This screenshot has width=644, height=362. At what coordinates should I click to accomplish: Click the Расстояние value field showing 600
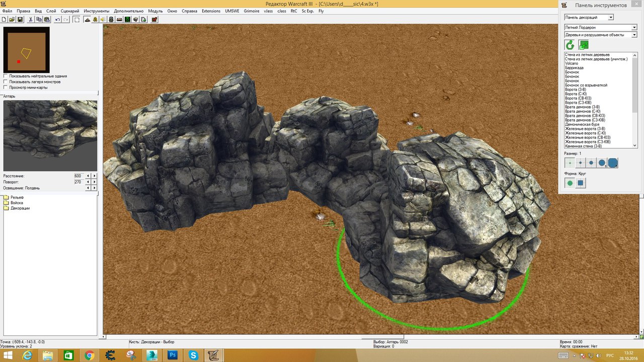[78, 176]
